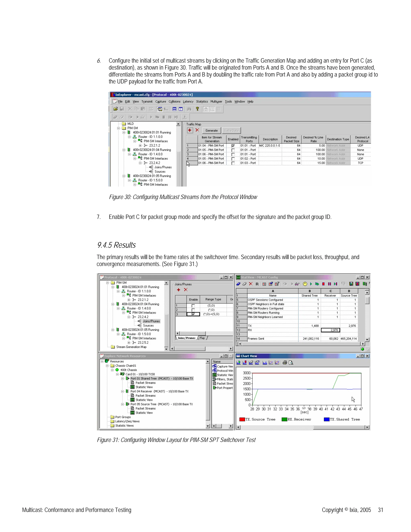This screenshot has width=411, height=532.
Task: Click the Shared Tree column header in StatView
Action: tap(309, 296)
